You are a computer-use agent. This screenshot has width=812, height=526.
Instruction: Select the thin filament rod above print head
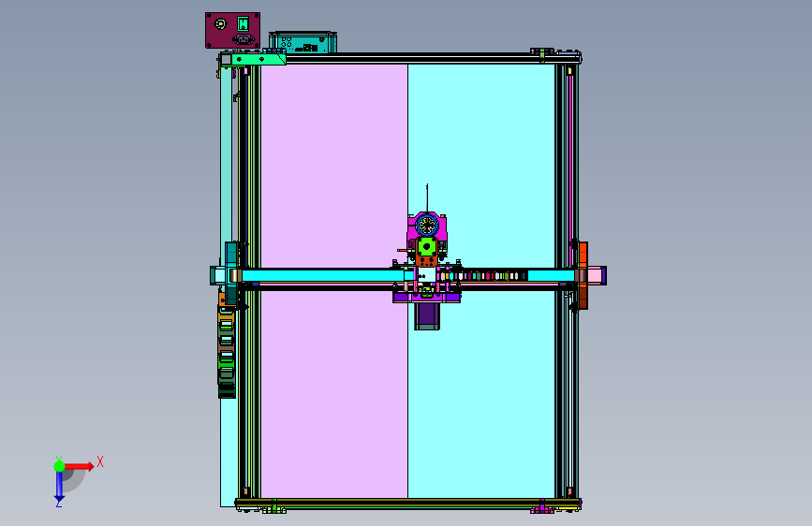[427, 197]
